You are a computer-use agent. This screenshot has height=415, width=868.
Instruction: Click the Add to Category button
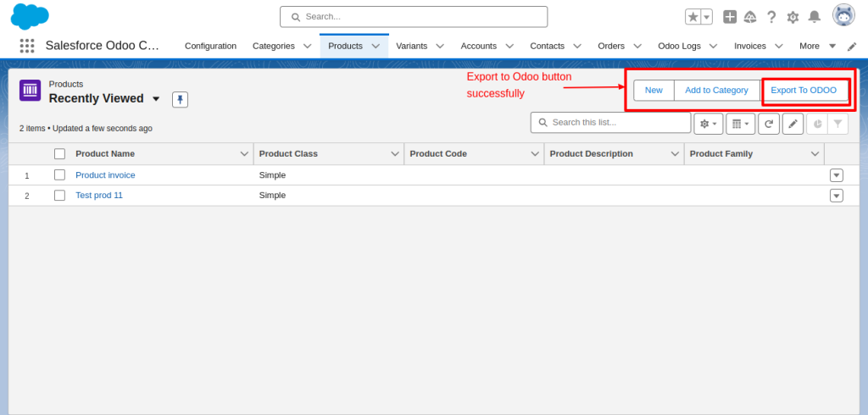(716, 90)
